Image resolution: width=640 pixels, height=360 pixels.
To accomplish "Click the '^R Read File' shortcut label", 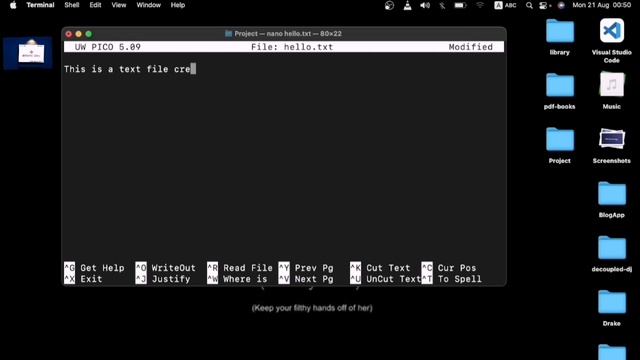I will 240,268.
